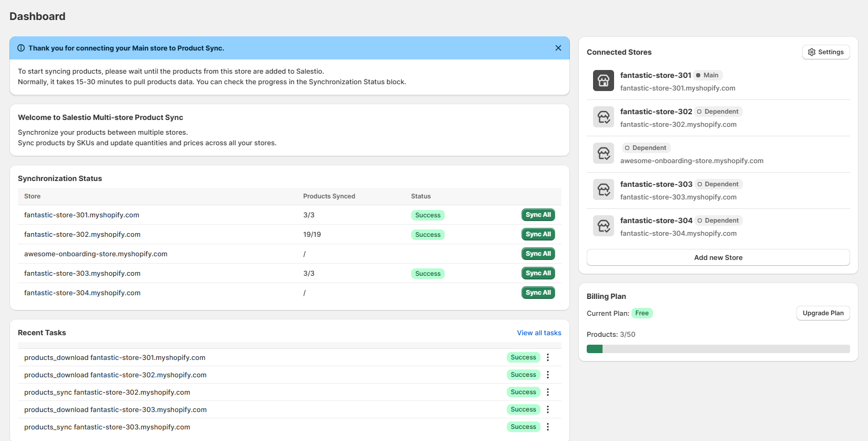Image resolution: width=868 pixels, height=441 pixels.
Task: Click the info icon in the blue banner
Action: (x=21, y=48)
